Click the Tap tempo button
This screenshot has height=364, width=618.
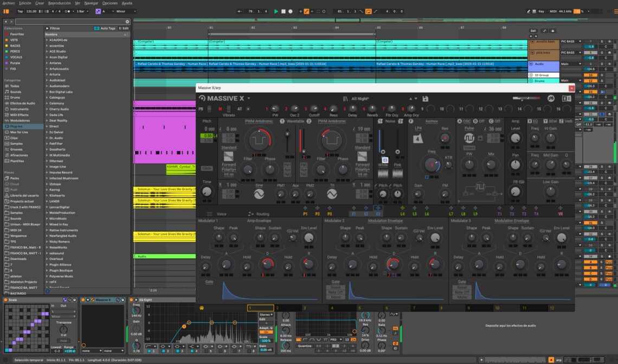tap(21, 11)
